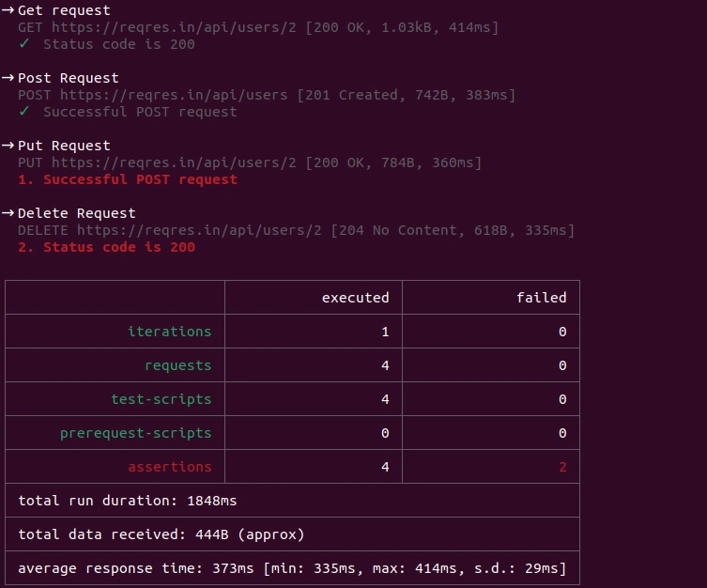This screenshot has width=707, height=588.
Task: Click the 'requests' row label
Action: pos(178,365)
